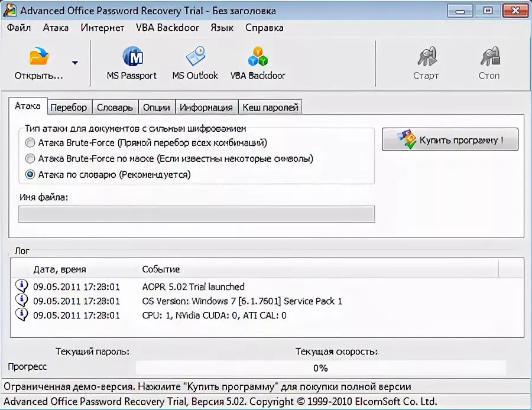The image size is (532, 410).
Task: Click the Открыть folder icon
Action: [x=39, y=56]
